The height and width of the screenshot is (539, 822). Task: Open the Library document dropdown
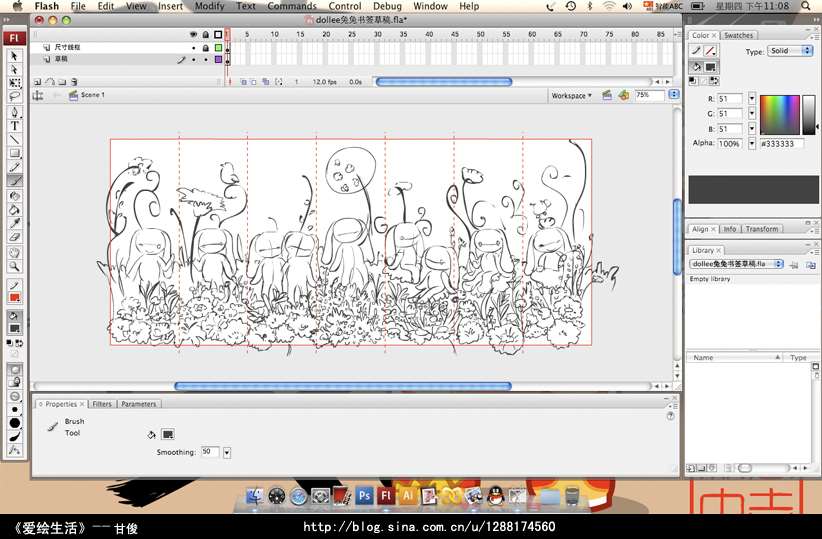(736, 264)
